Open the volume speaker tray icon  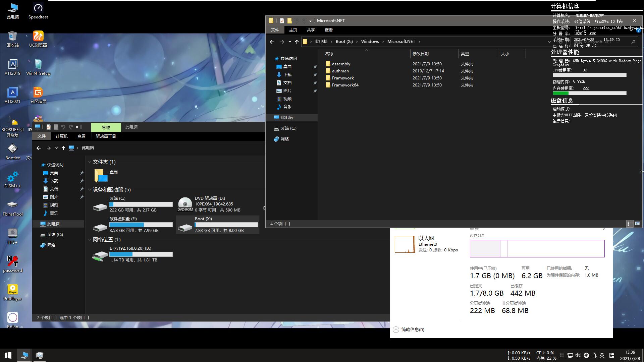click(578, 355)
